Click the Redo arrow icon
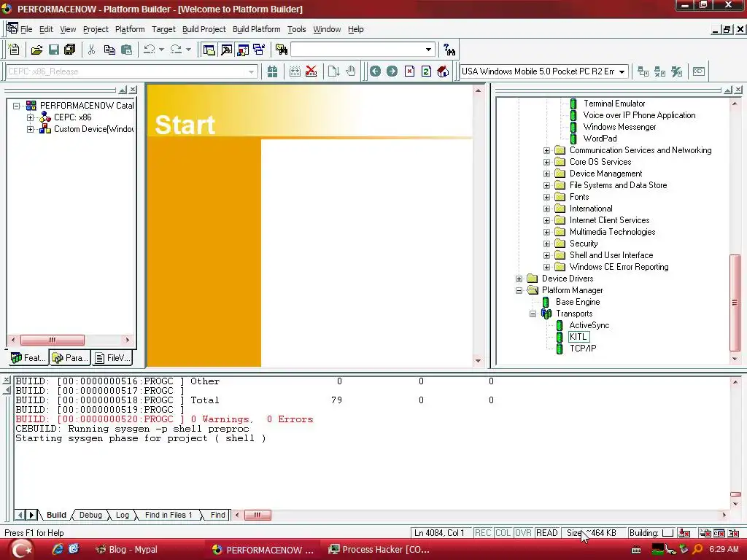 point(177,50)
